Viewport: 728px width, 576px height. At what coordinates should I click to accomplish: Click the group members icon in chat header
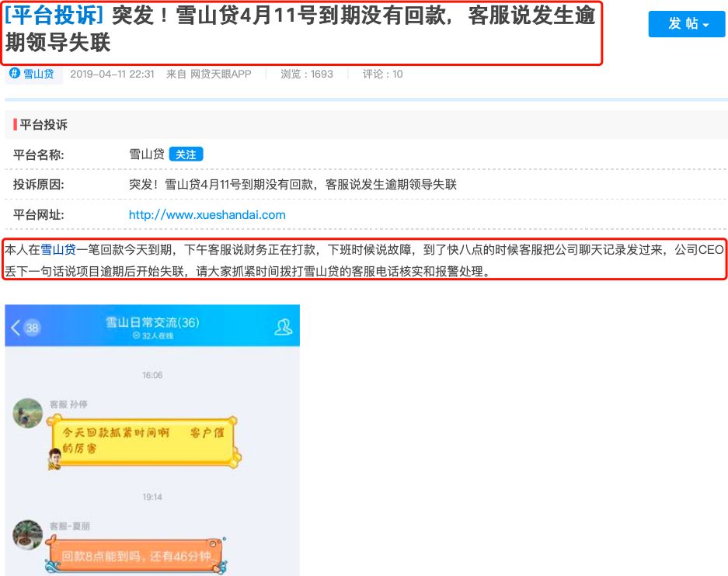283,327
